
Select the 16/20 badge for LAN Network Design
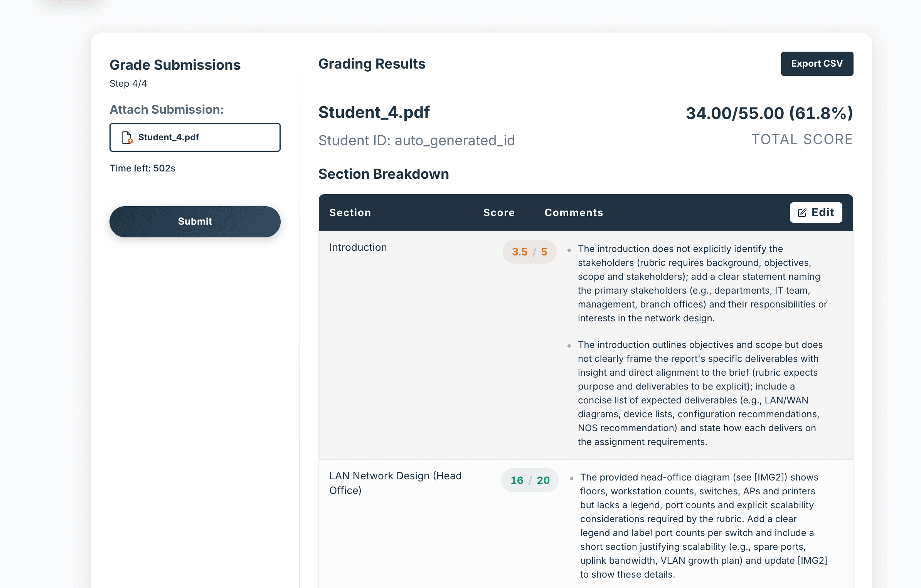point(529,480)
